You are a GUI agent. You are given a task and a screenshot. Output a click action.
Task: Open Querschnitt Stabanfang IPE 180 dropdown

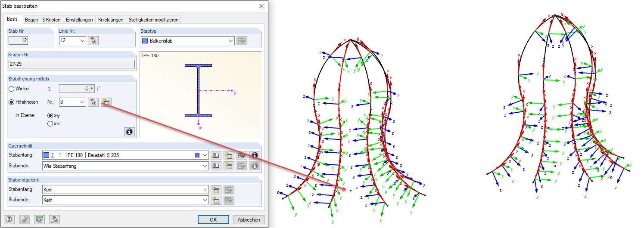205,155
